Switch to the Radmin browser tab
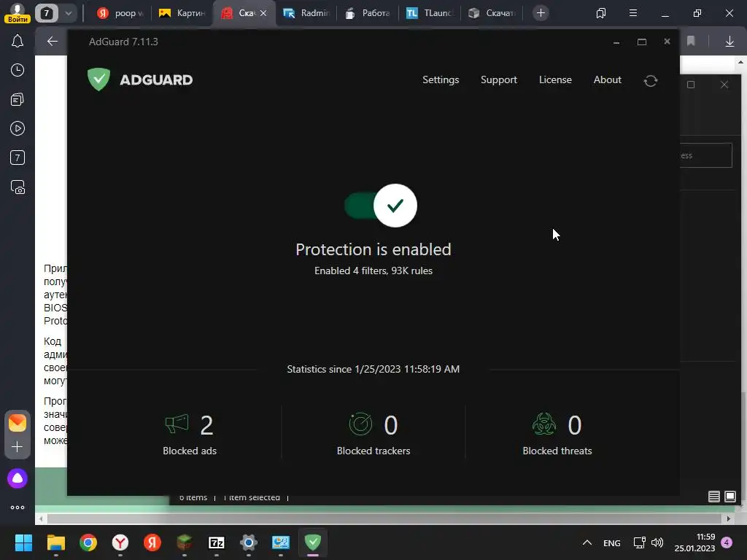This screenshot has width=747, height=560. pyautogui.click(x=306, y=13)
